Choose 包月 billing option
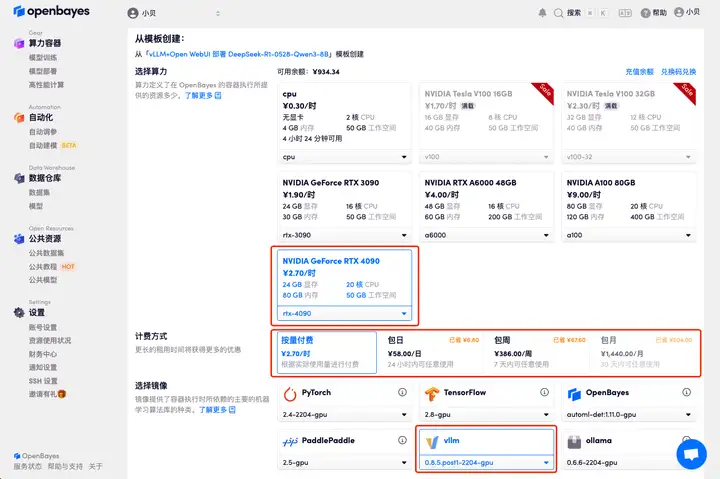Viewport: 720px width, 479px height. click(x=646, y=353)
